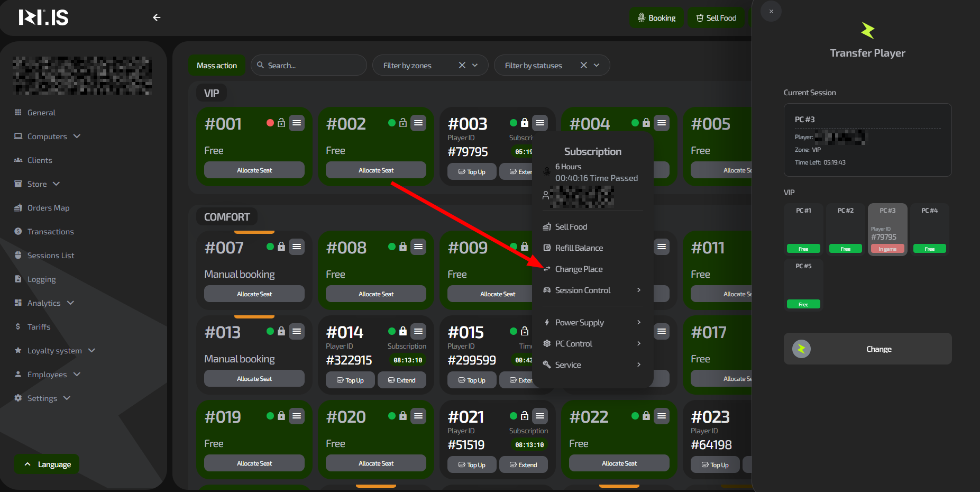Expand Filter by statuses dropdown
Screen dimensions: 980x492
597,65
